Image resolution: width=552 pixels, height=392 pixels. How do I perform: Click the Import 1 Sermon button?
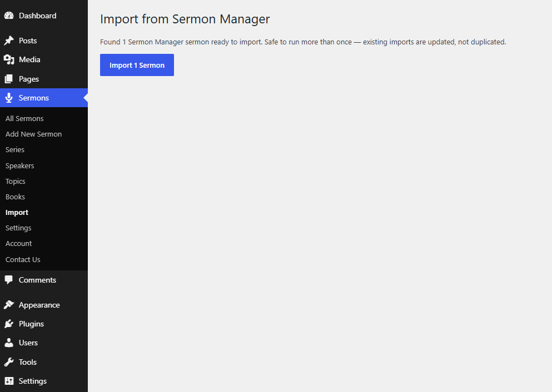tap(137, 65)
